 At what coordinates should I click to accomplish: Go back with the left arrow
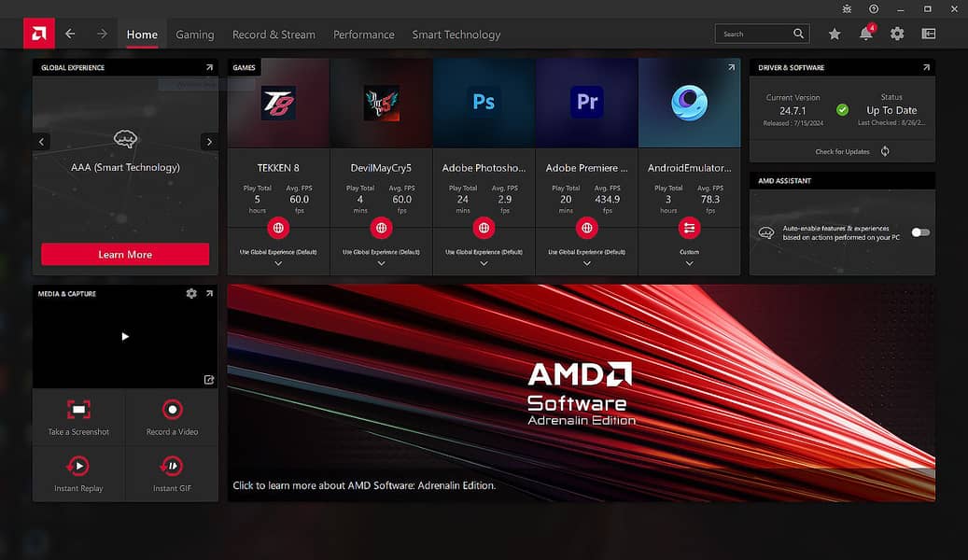click(x=70, y=34)
